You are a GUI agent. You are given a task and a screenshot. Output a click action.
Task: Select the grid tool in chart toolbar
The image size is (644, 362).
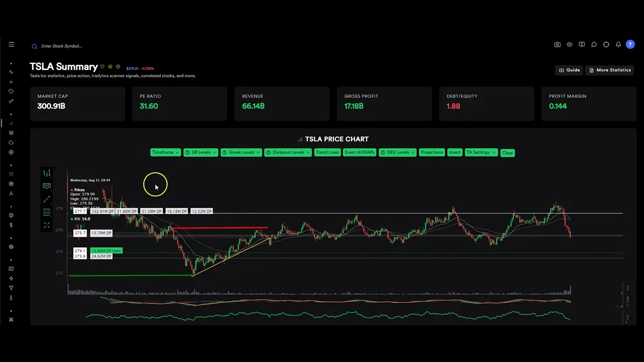coord(47,212)
